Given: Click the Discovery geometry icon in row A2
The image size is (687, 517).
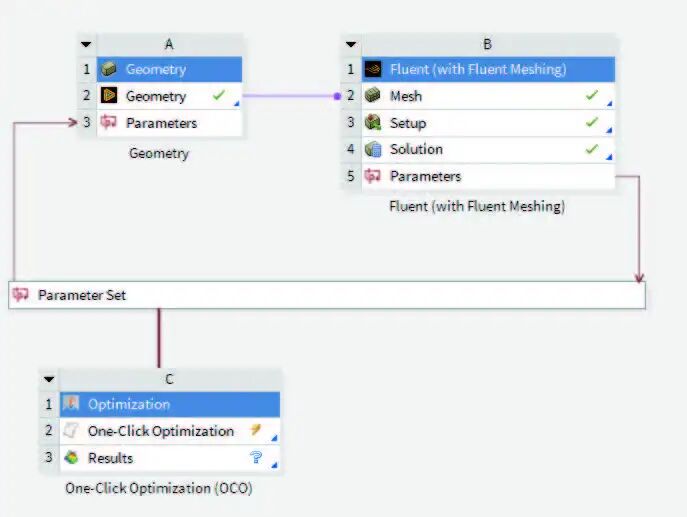Looking at the screenshot, I should (x=109, y=96).
